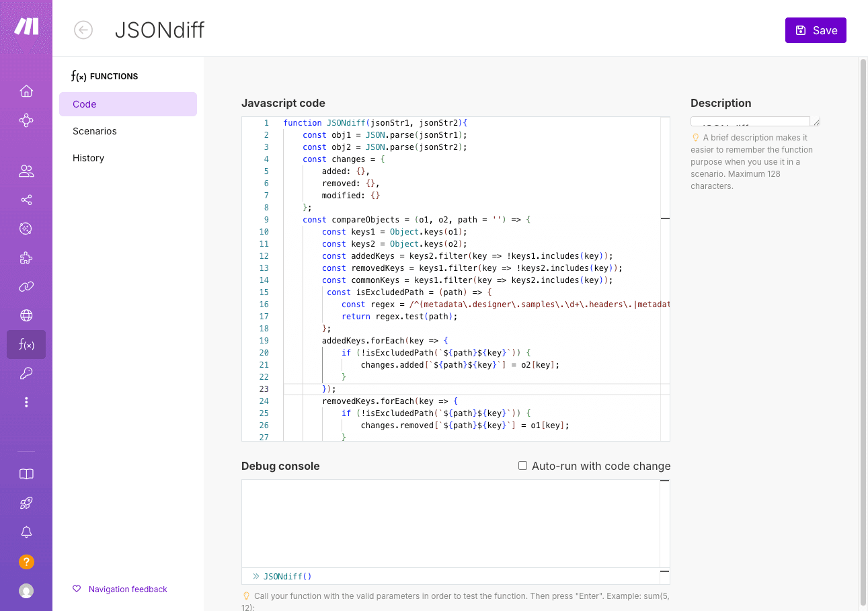The height and width of the screenshot is (611, 868).
Task: Open Connections chain link icon
Action: [x=26, y=287]
